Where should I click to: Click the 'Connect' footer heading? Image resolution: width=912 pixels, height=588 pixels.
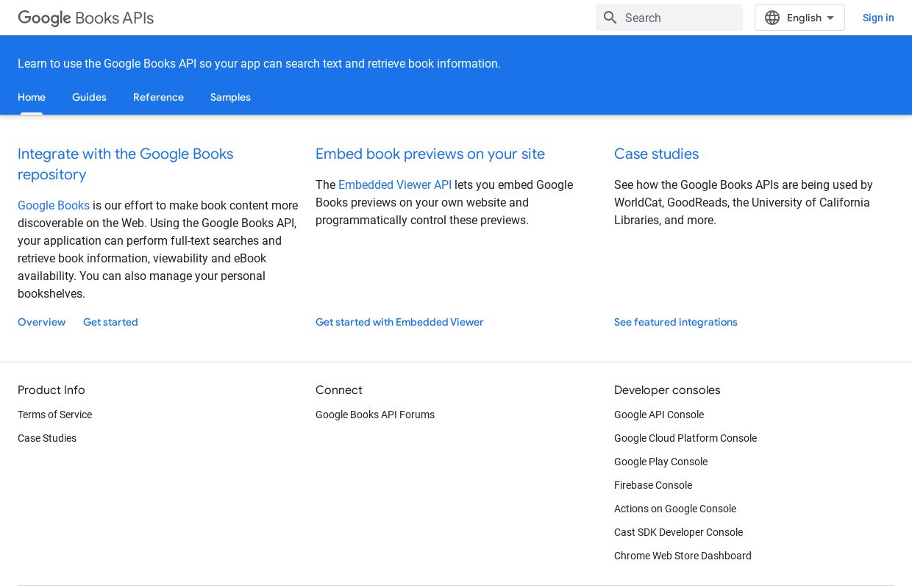pyautogui.click(x=339, y=390)
